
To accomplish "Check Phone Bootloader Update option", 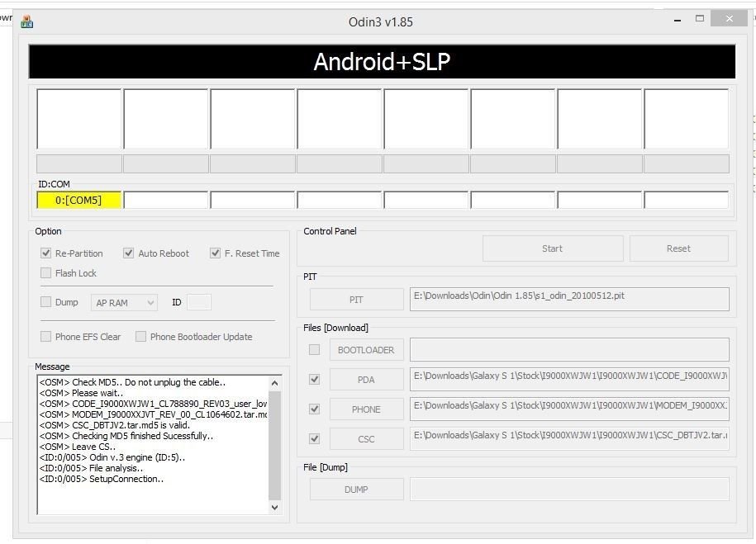I will pyautogui.click(x=140, y=337).
